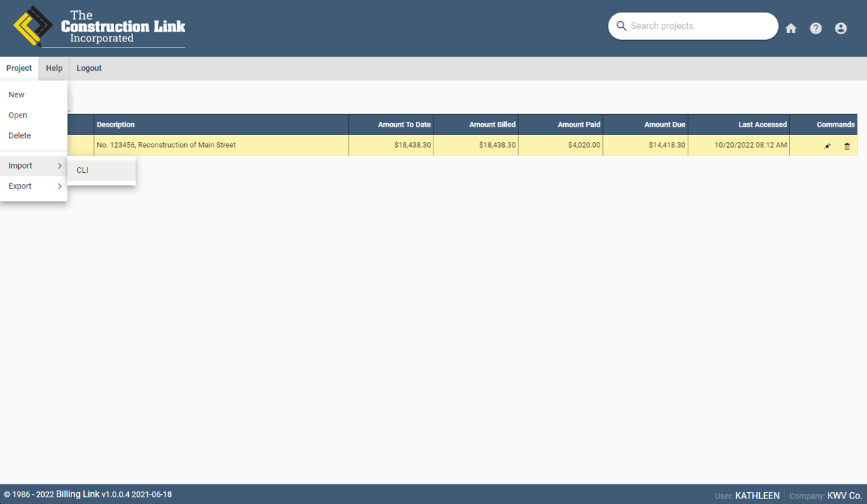Sort by Amount Paid column header
This screenshot has width=867, height=504.
(x=560, y=125)
